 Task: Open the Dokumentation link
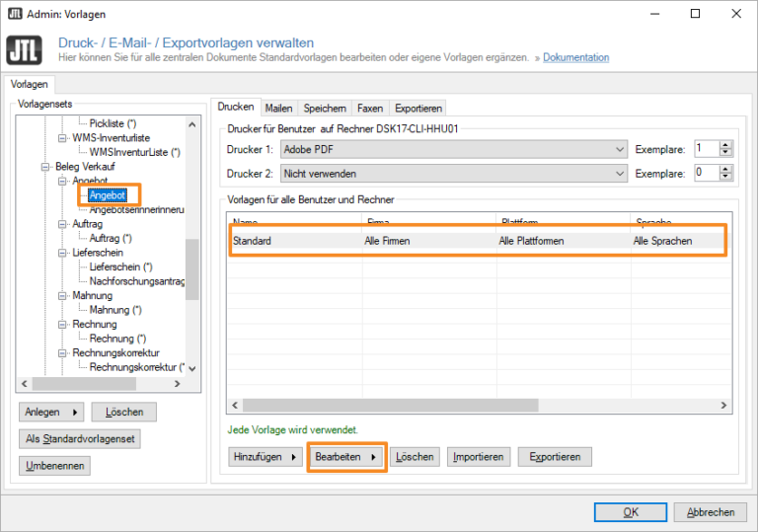575,58
